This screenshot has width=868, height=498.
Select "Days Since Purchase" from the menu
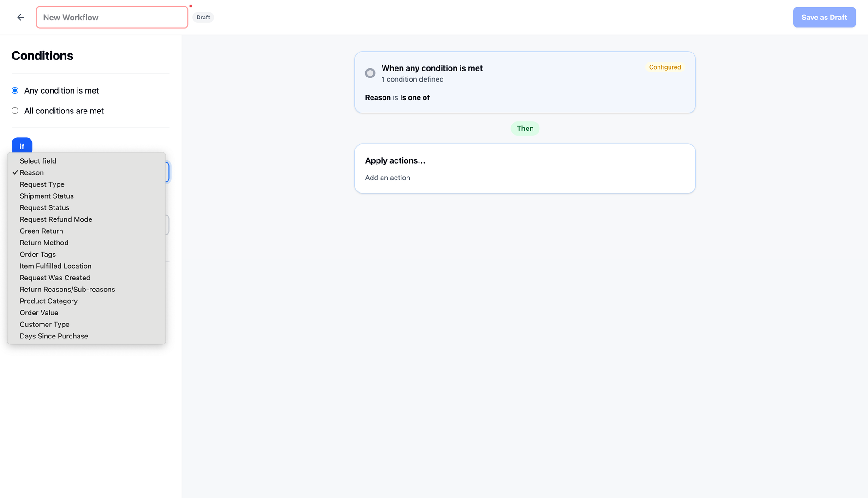pos(54,336)
